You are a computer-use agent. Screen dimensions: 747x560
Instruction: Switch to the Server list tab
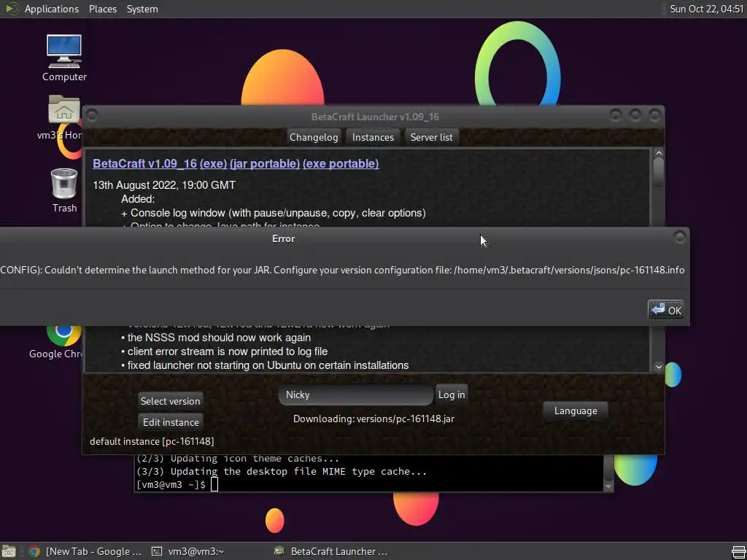click(x=432, y=137)
